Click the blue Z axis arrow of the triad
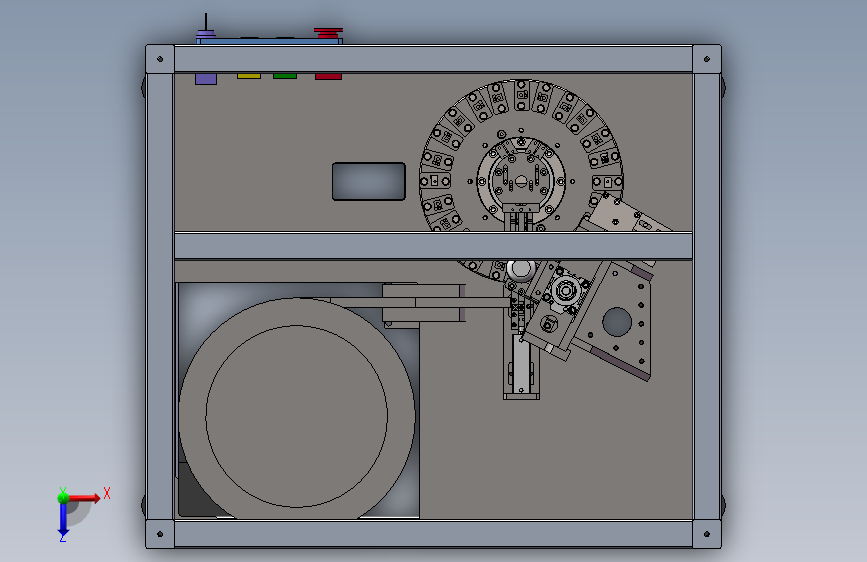Viewport: 867px width, 562px height. [63, 520]
